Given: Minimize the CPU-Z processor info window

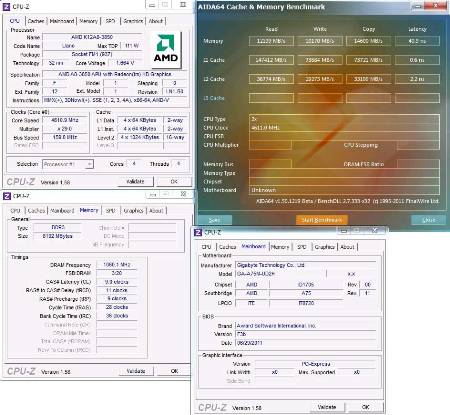Looking at the screenshot, I should (152, 5).
